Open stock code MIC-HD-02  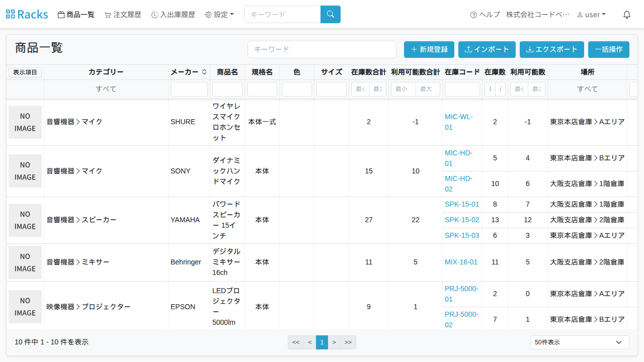459,184
